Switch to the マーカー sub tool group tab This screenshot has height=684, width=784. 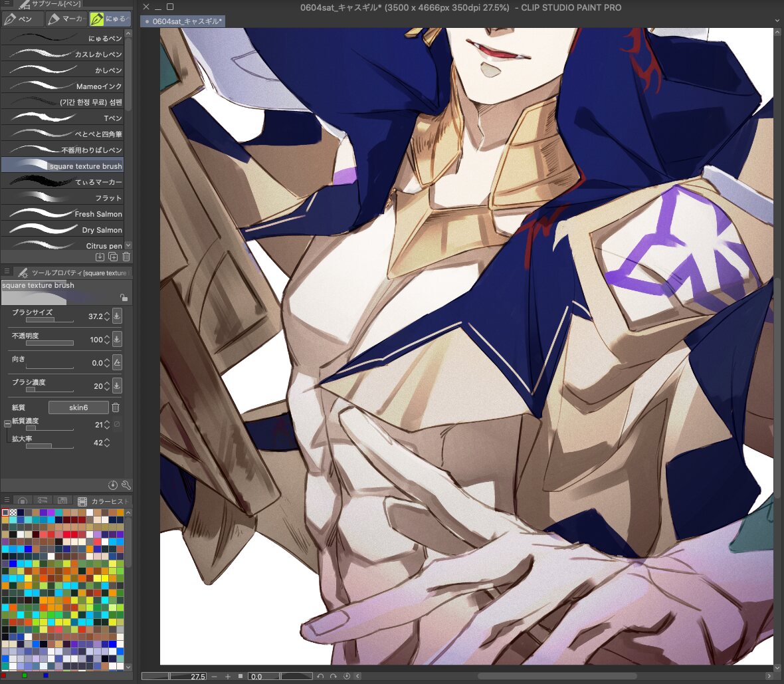click(66, 19)
